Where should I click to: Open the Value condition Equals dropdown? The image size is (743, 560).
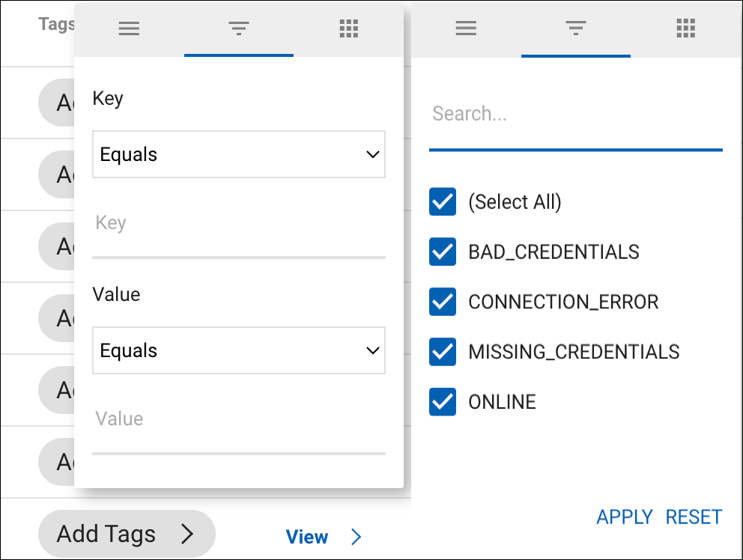click(x=238, y=350)
